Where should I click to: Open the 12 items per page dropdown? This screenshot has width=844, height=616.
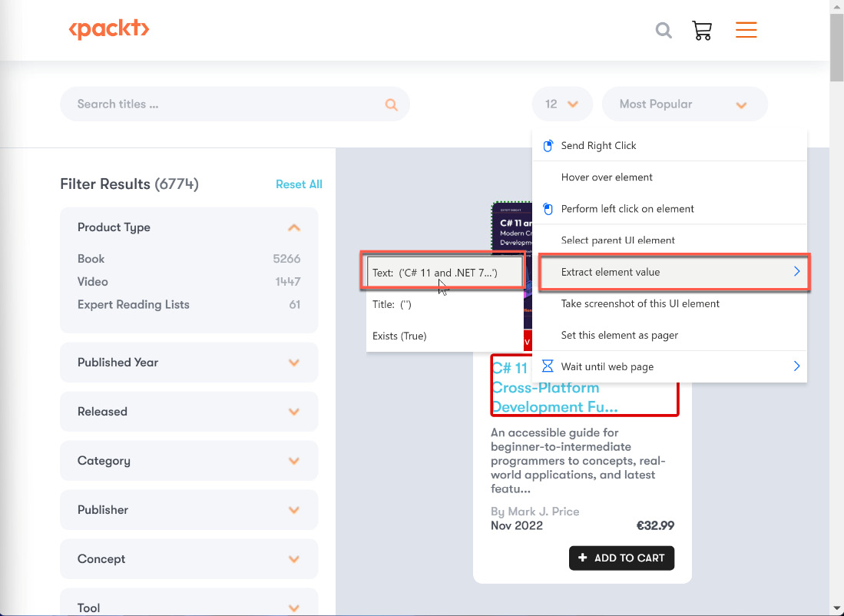pyautogui.click(x=562, y=104)
